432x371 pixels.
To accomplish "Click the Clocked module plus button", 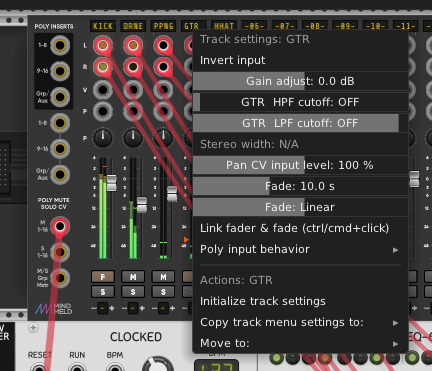I will click(33, 328).
